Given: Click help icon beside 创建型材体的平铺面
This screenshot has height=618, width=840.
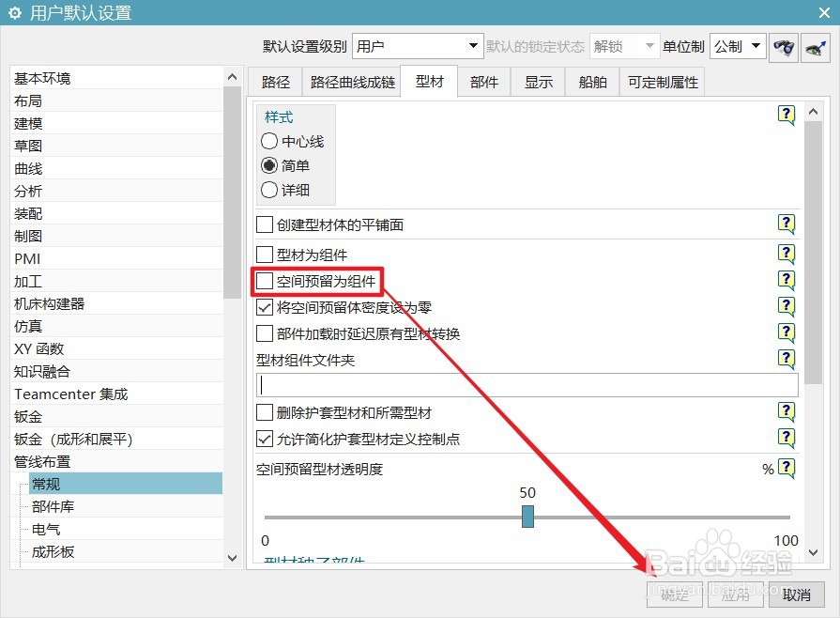Looking at the screenshot, I should click(787, 224).
